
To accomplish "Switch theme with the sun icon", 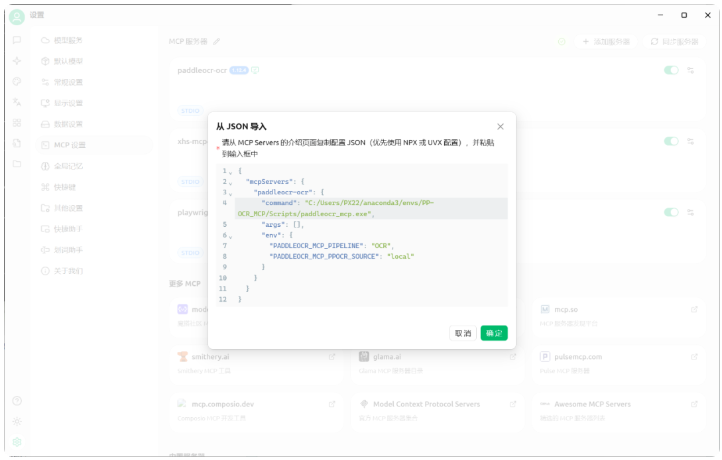I will tap(17, 421).
